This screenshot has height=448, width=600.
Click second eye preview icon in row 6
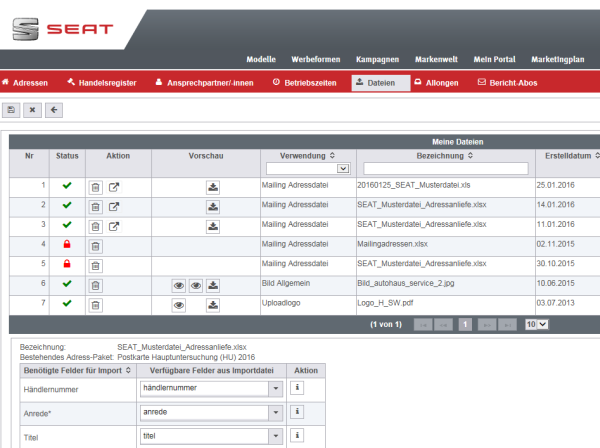pos(196,285)
